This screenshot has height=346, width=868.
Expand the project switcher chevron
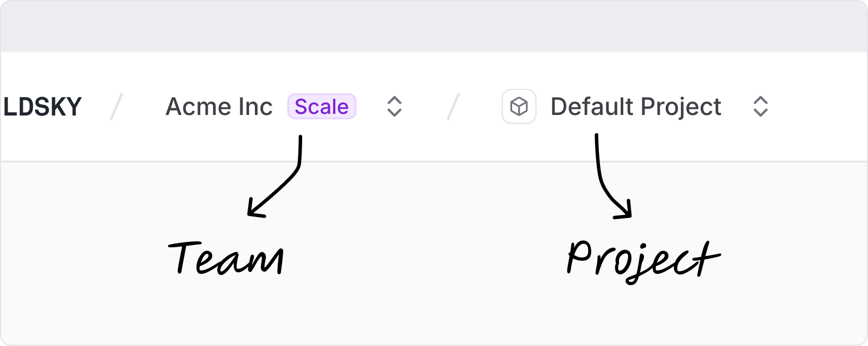point(761,107)
